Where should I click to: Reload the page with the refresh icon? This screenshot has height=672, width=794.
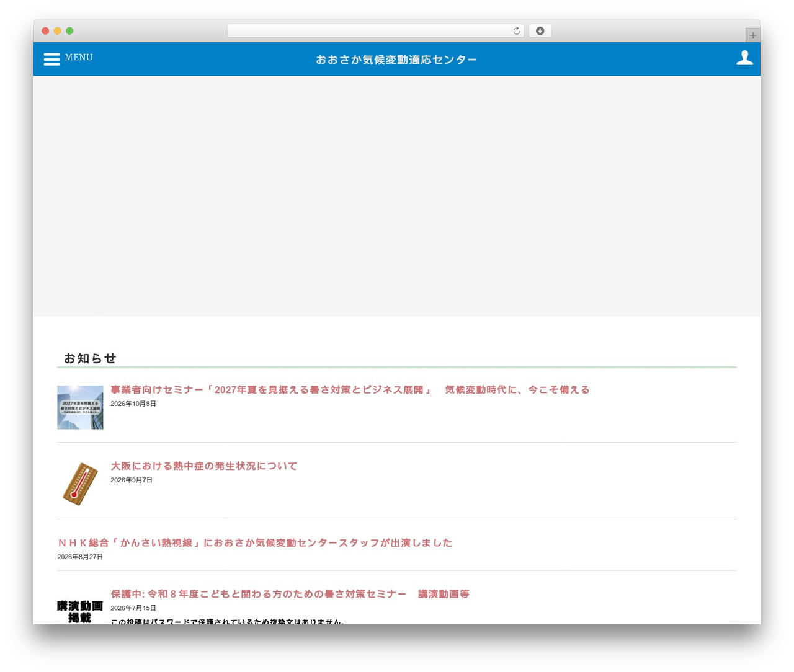tap(516, 31)
